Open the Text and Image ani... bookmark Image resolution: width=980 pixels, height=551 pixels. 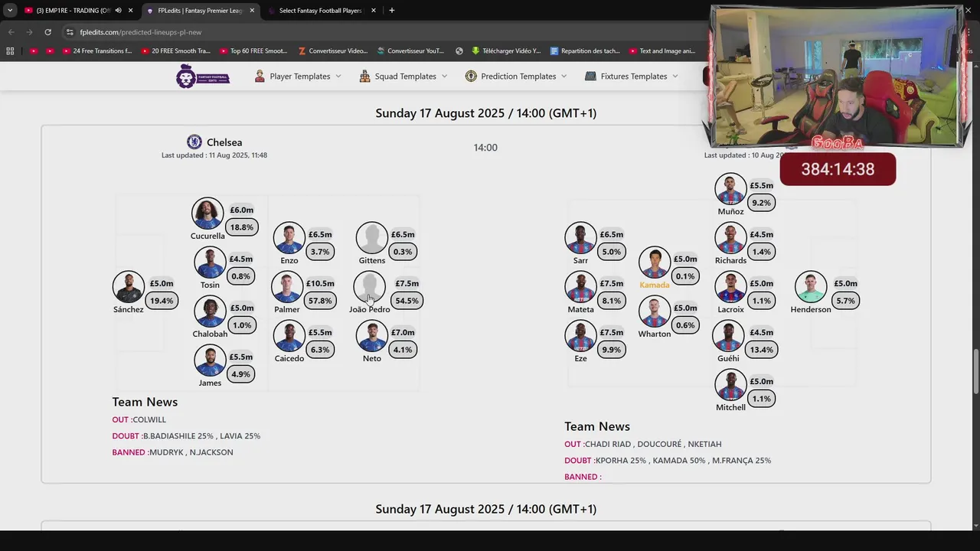(662, 51)
